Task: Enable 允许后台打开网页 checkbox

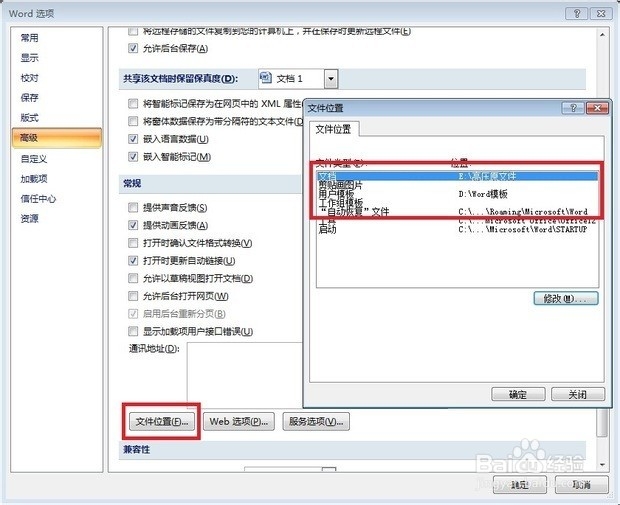Action: [x=133, y=296]
